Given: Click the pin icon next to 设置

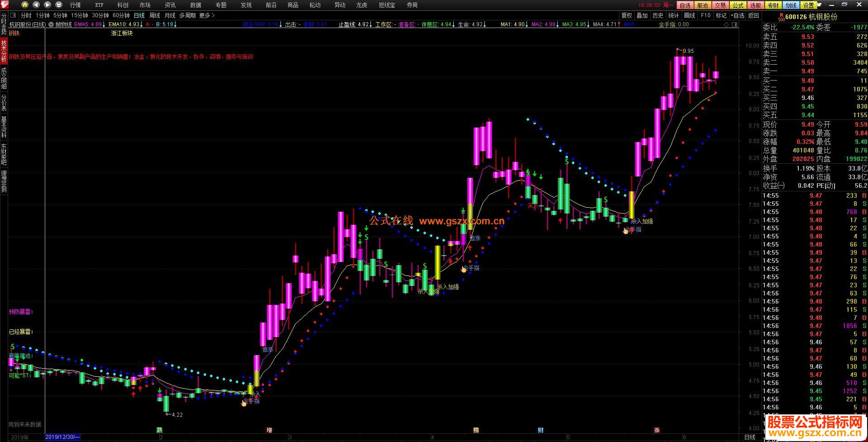Looking at the screenshot, I should [819, 5].
